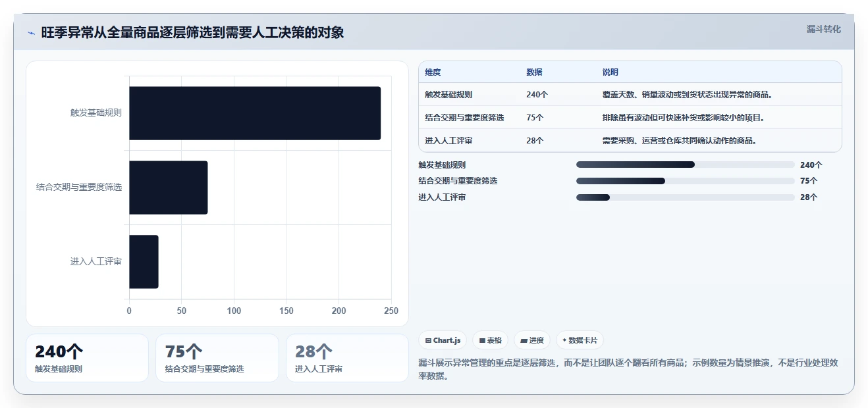
Task: Click the 28个 cell in the table
Action: coord(535,141)
